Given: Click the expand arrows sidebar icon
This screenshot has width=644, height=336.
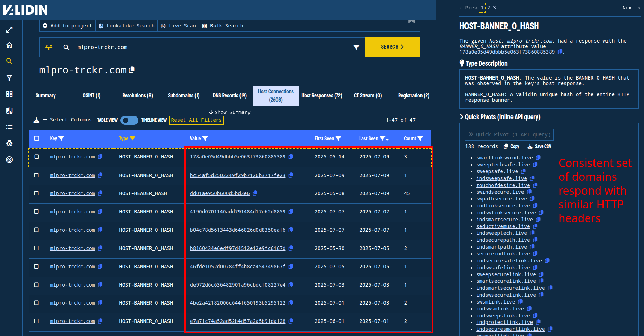Looking at the screenshot, I should point(9,30).
